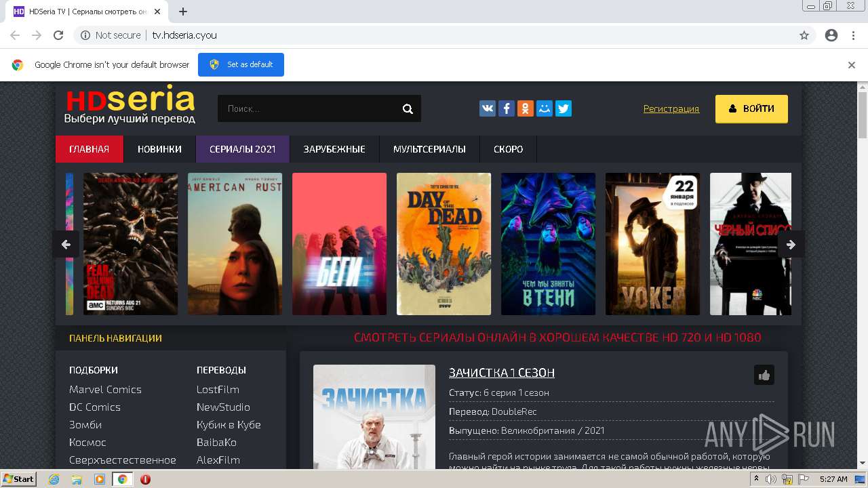Open Chrome profile avatar menu

pos(831,35)
